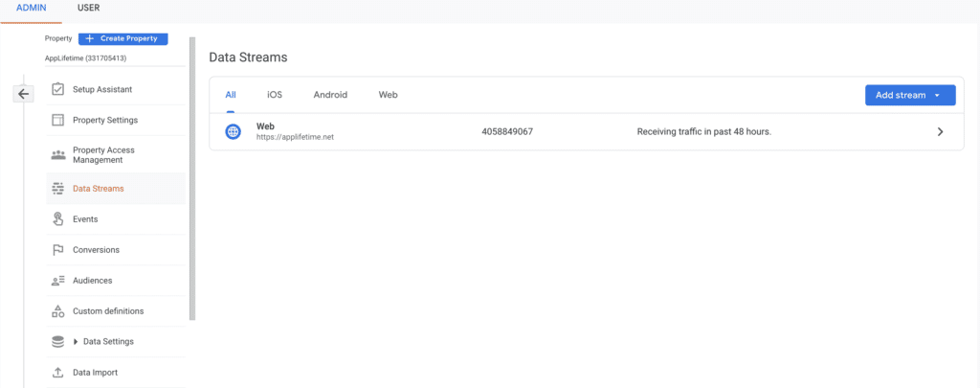Click the Data Import upload icon
The width and height of the screenshot is (980, 388).
tap(57, 373)
